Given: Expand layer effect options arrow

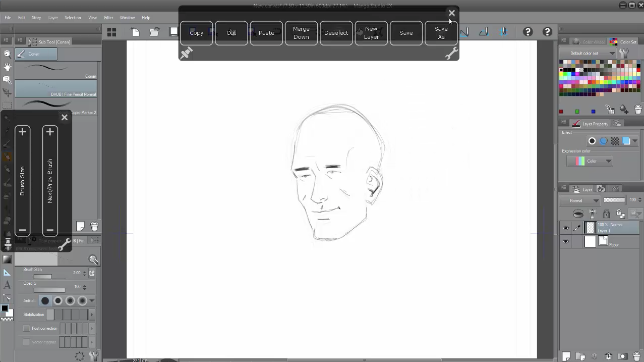Looking at the screenshot, I should [x=635, y=141].
